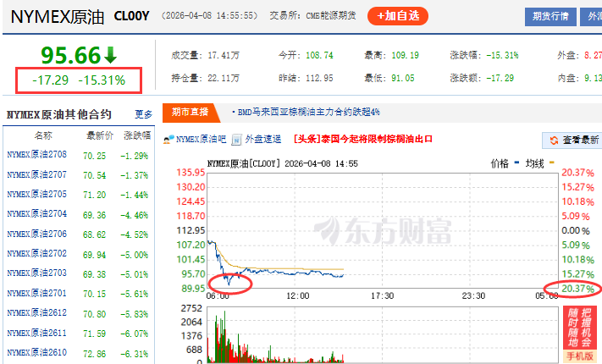This screenshot has width=602, height=364.
Task: Select contract NYMEX原油2703
Action: 37,273
